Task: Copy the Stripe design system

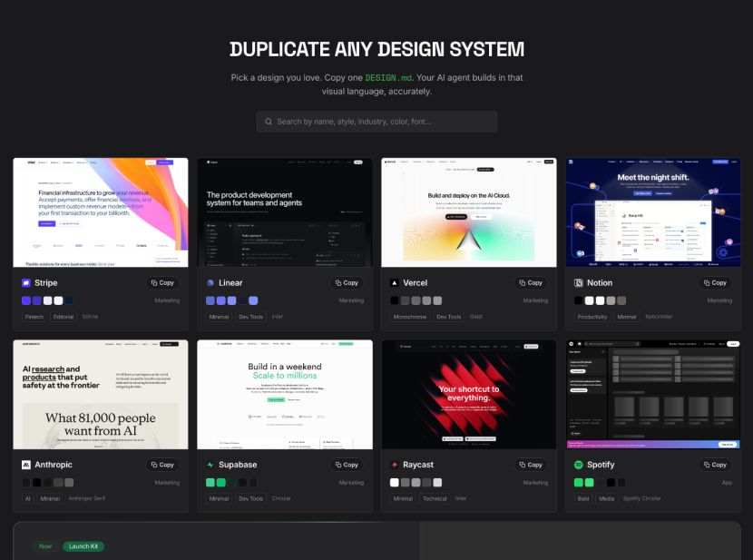Action: (162, 283)
